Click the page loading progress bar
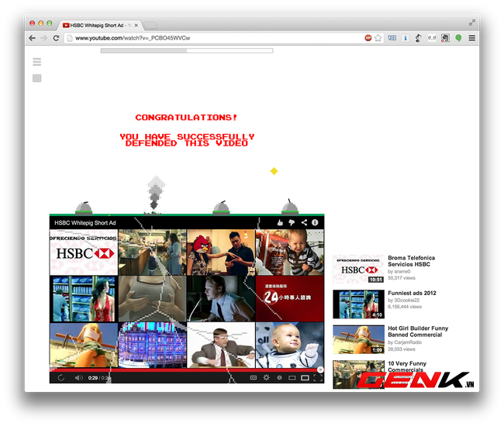This screenshot has height=426, width=504. click(x=187, y=50)
